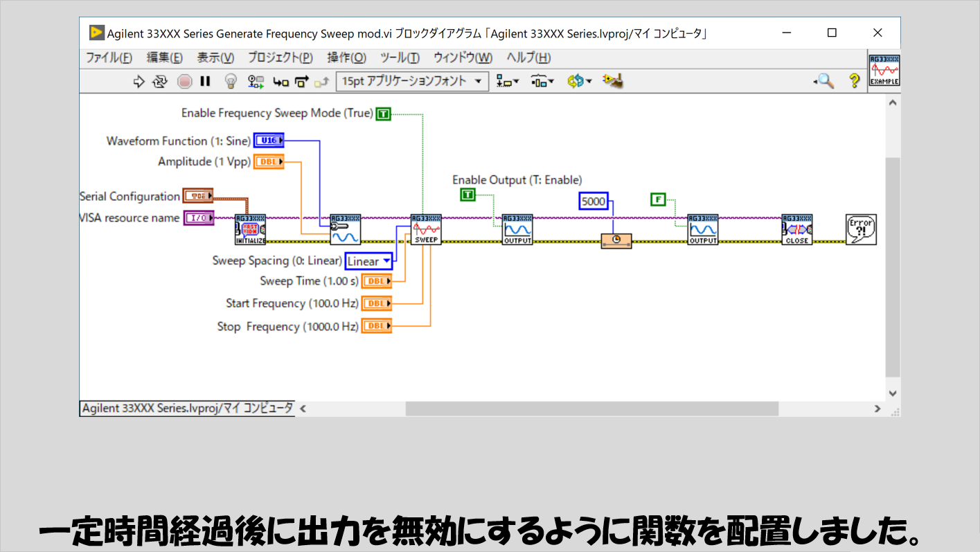Click the vertical scrollbar thumb
Screen dimensions: 980x552
click(x=892, y=267)
